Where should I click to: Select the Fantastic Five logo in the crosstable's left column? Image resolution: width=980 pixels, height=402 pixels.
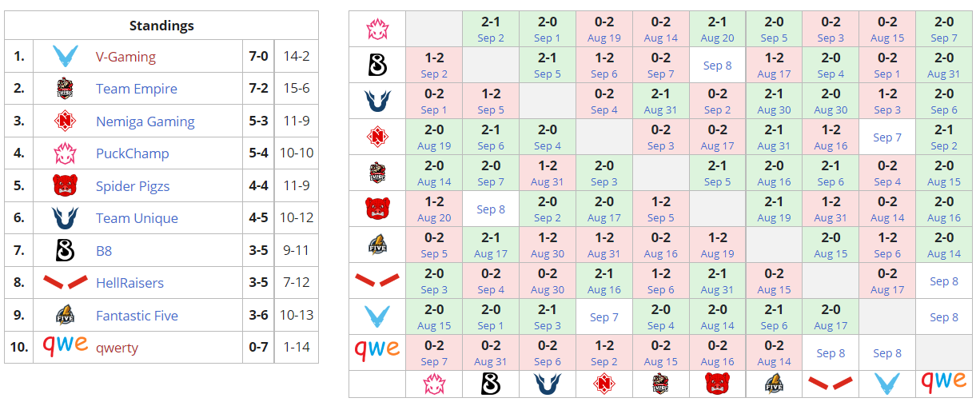coord(377,245)
